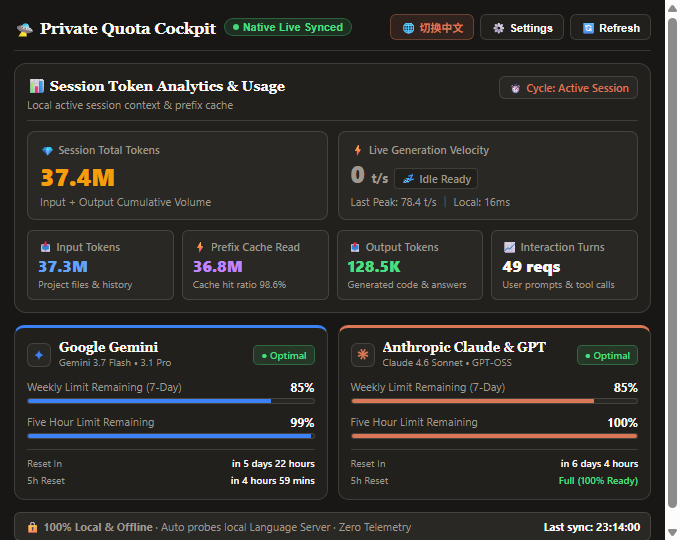The height and width of the screenshot is (540, 680).
Task: Click the inbox icon beside Input Tokens
Action: click(x=46, y=247)
